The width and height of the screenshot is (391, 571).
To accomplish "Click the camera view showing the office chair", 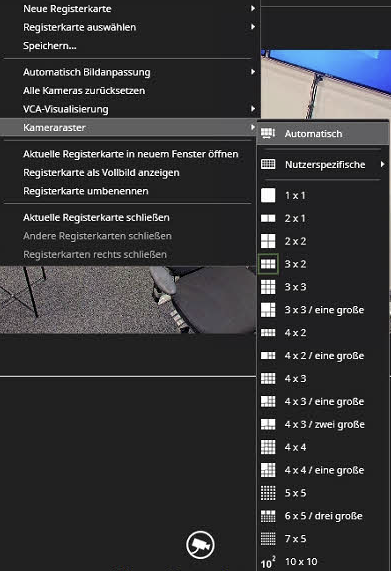I will click(128, 300).
